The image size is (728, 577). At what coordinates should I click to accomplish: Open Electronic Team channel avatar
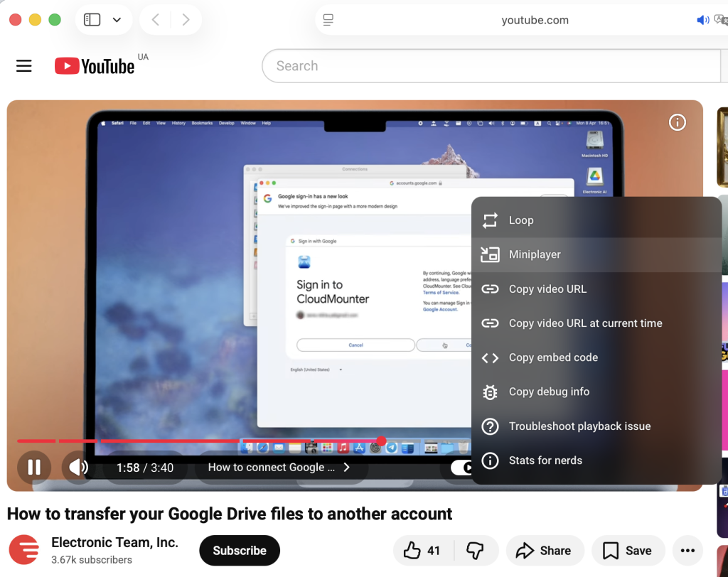click(24, 549)
